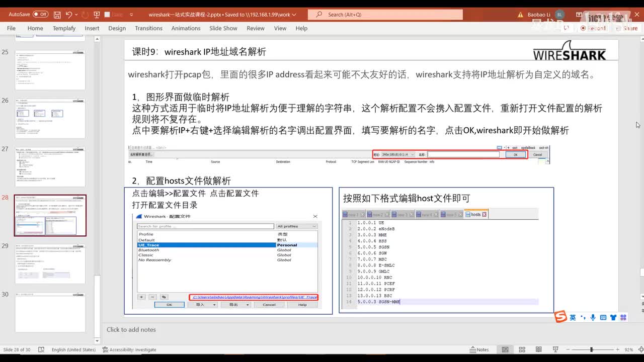Open Sogou toolbox grid icon
The height and width of the screenshot is (362, 644).
pos(623,317)
